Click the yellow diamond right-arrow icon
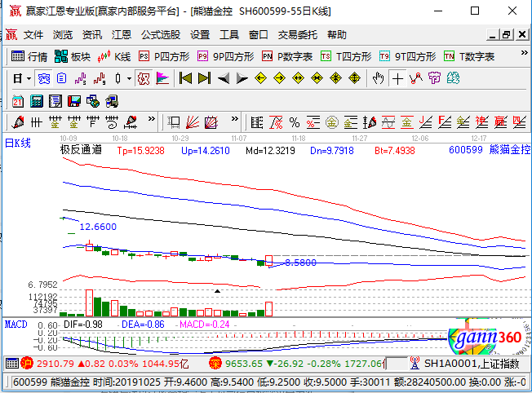The height and width of the screenshot is (393, 532). [x=279, y=78]
